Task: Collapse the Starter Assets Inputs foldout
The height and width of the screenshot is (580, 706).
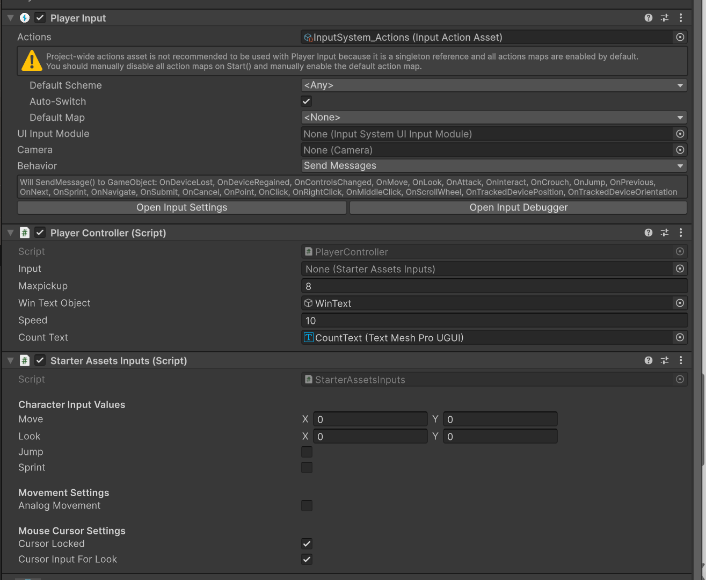Action: (x=10, y=361)
